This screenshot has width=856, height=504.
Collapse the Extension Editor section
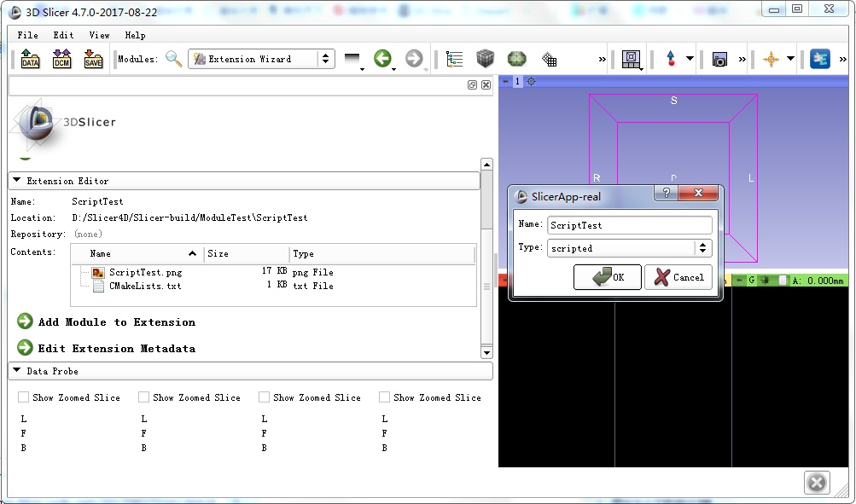244,181
